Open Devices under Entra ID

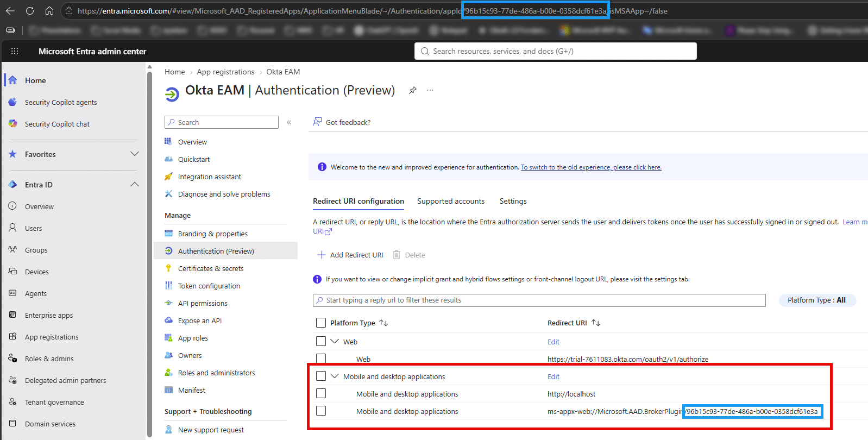[36, 272]
